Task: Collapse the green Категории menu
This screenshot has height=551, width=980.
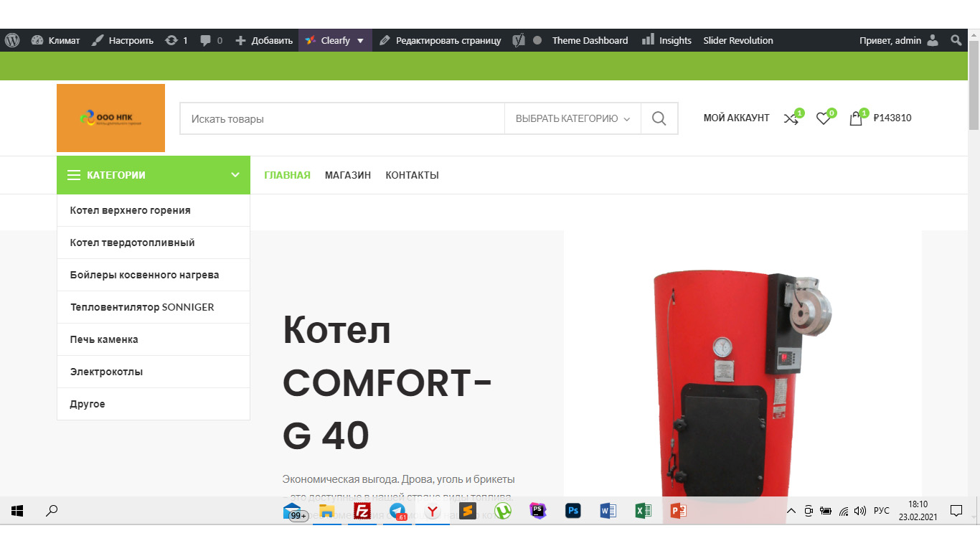Action: point(154,175)
